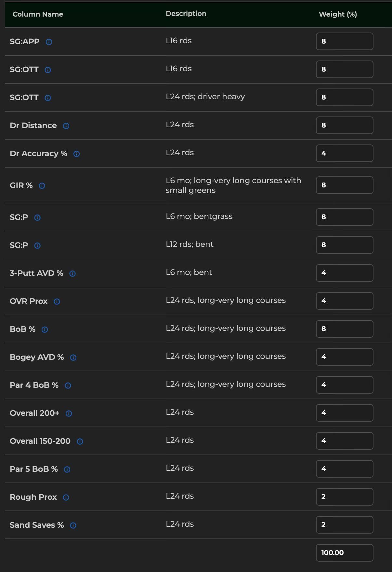Click the info icon beside Bogey AVD %

[73, 358]
